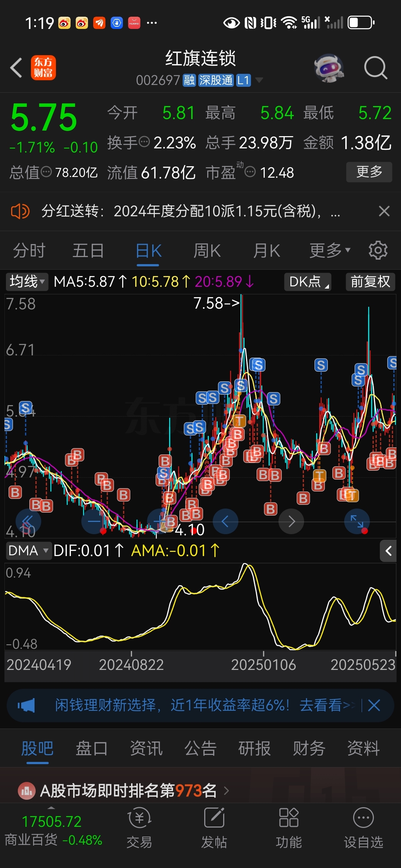The height and width of the screenshot is (868, 401).
Task: Expand the stock code dropdown arrow
Action: [x=260, y=80]
